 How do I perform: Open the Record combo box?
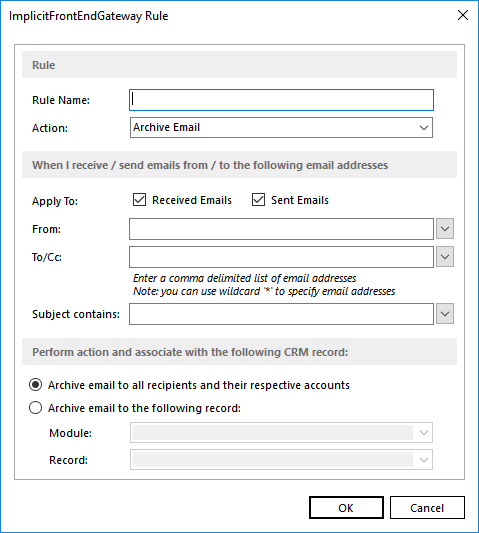[x=281, y=460]
